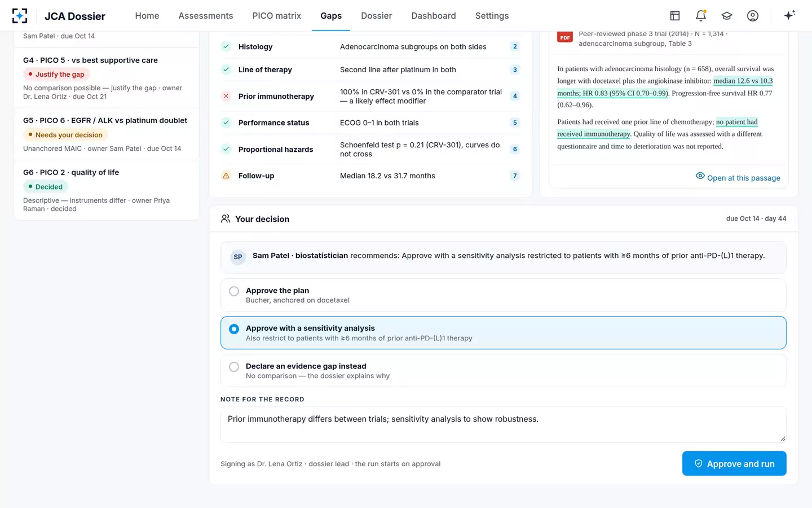Follow the Open at this passage link
Image resolution: width=812 pixels, height=508 pixels.
point(738,177)
